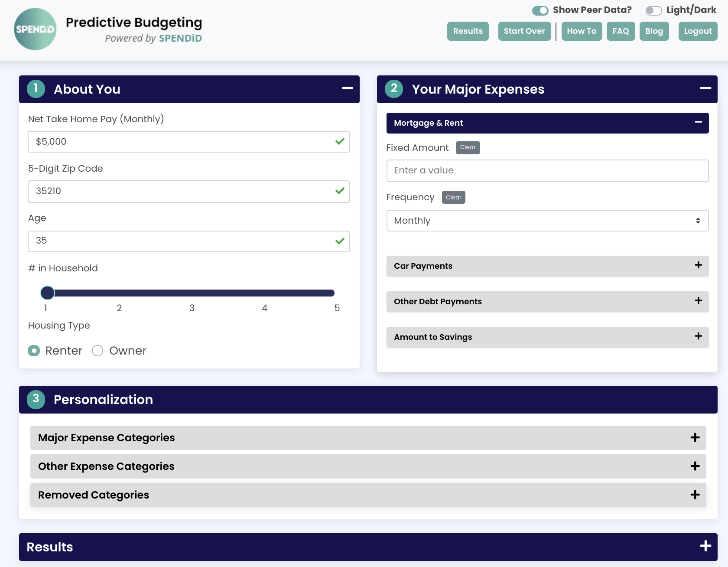This screenshot has height=567, width=728.
Task: Click the Personalization header title
Action: (103, 400)
